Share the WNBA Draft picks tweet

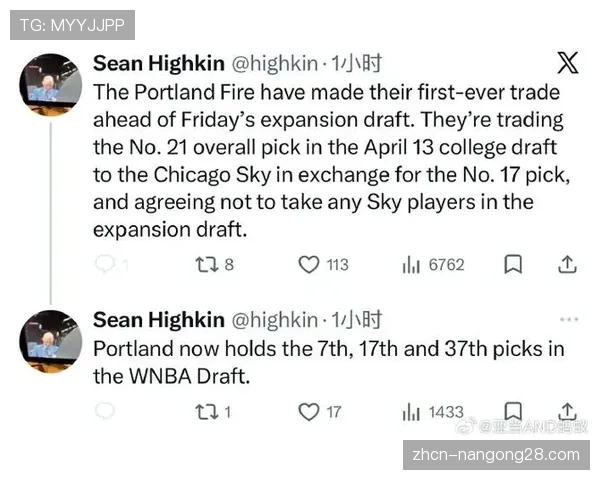click(567, 410)
